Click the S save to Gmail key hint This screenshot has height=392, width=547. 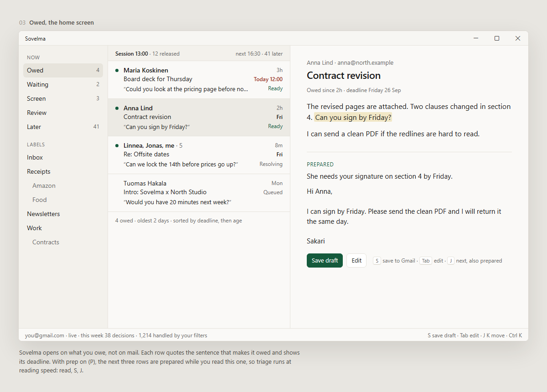click(x=377, y=261)
